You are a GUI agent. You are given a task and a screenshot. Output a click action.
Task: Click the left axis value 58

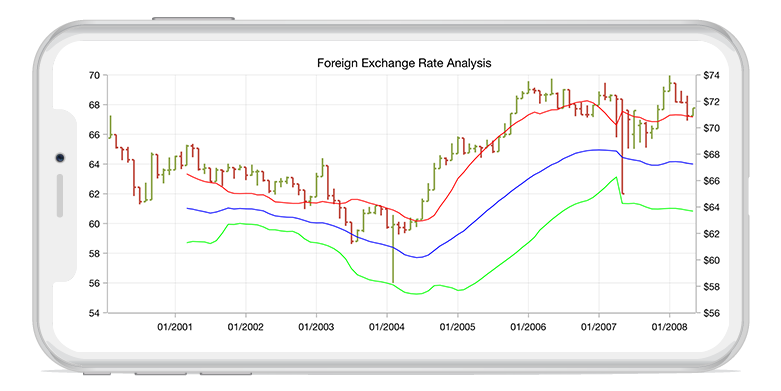pos(94,254)
